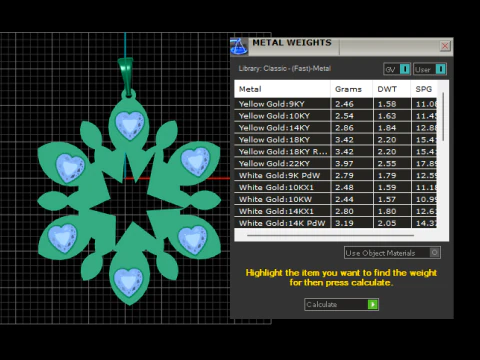Select the Yellow Gold:22KY row
This screenshot has height=360, width=480.
pyautogui.click(x=336, y=164)
